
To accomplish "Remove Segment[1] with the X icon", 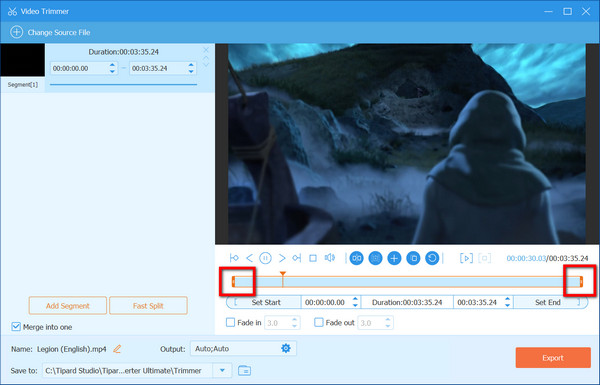I will click(x=206, y=50).
